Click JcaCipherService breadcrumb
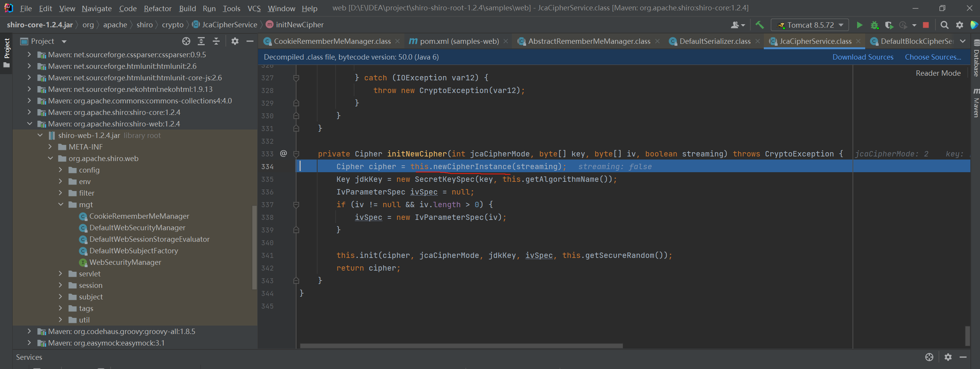 pos(225,25)
